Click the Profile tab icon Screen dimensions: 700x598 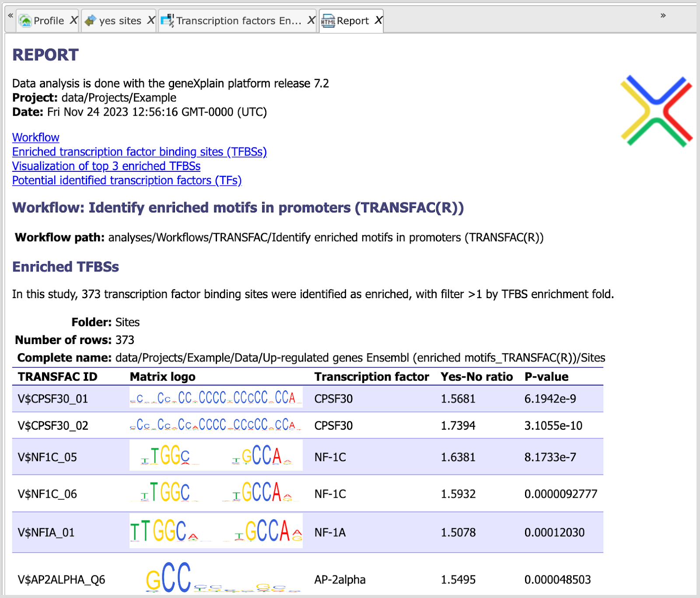tap(25, 21)
